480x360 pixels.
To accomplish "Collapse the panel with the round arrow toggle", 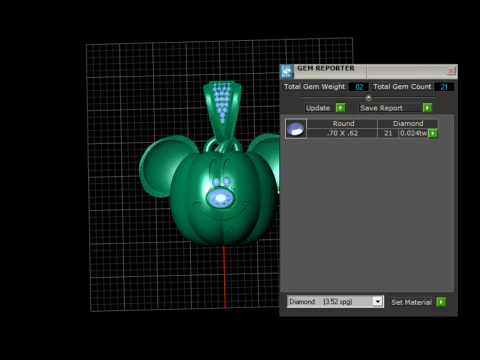I will click(368, 97).
